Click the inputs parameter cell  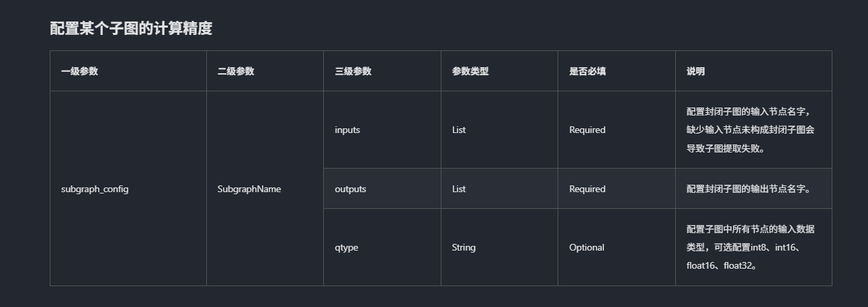(x=347, y=130)
